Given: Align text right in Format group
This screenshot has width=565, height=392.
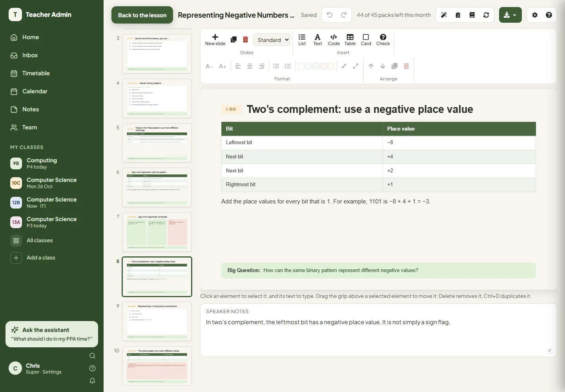Looking at the screenshot, I should [261, 66].
